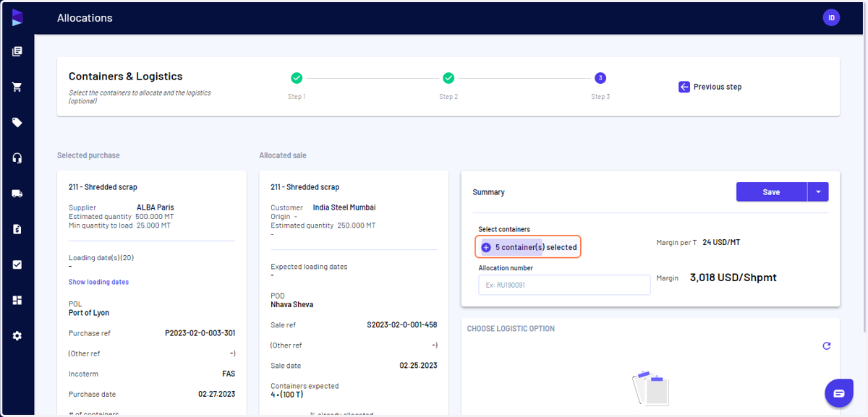
Task: Click the Step 3 circle indicator
Action: [x=600, y=78]
